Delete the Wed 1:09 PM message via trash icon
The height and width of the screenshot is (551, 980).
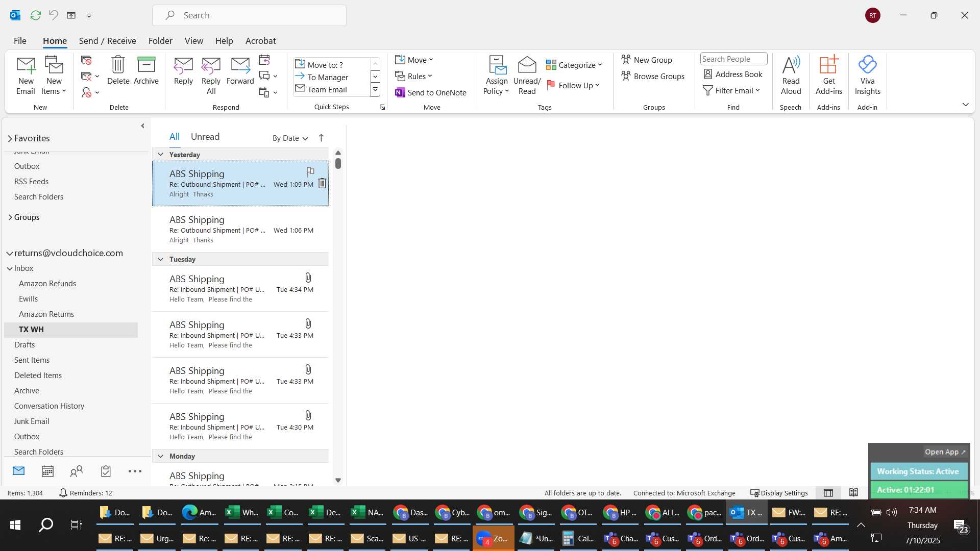[322, 183]
